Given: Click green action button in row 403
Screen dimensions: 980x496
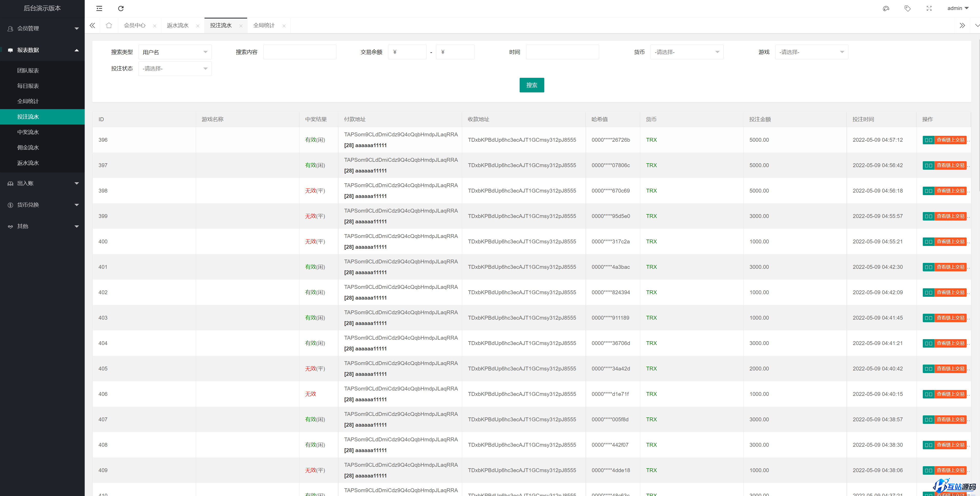Looking at the screenshot, I should tap(929, 318).
